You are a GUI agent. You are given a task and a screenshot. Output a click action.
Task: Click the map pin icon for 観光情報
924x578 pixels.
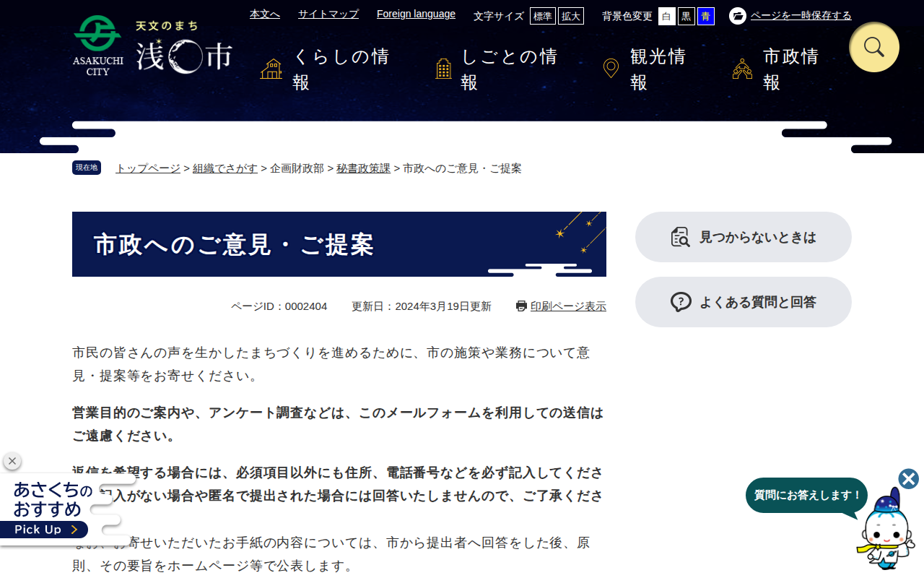[x=611, y=69]
